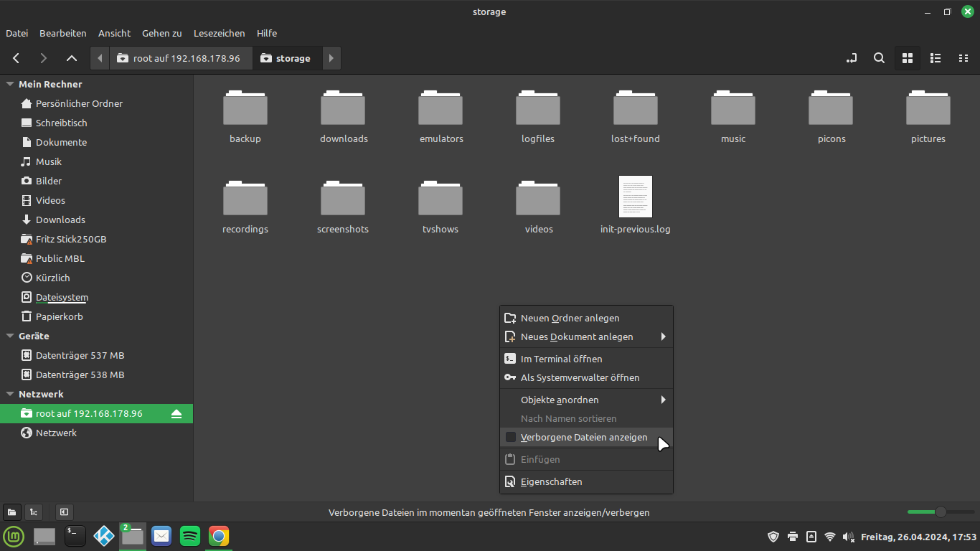This screenshot has height=551, width=980.
Task: Choose Als Systemverwalter öffnen
Action: click(586, 377)
